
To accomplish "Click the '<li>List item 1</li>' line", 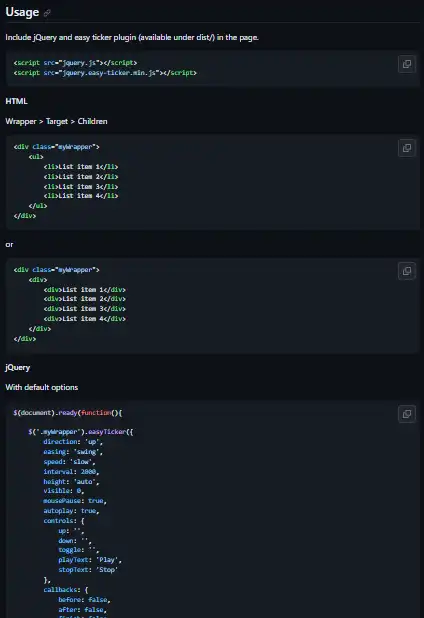I will 81,167.
